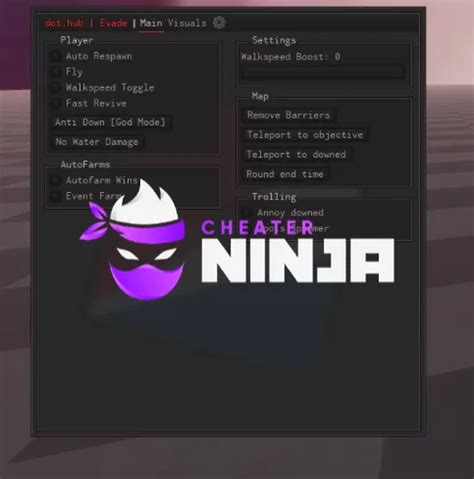Image resolution: width=474 pixels, height=479 pixels.
Task: Click the Map section heading
Action: [260, 97]
